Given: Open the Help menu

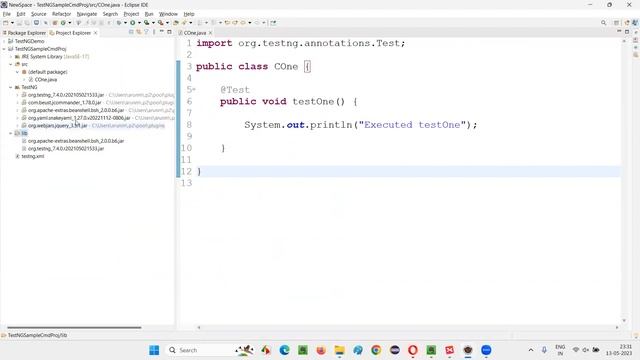Looking at the screenshot, I should [189, 14].
